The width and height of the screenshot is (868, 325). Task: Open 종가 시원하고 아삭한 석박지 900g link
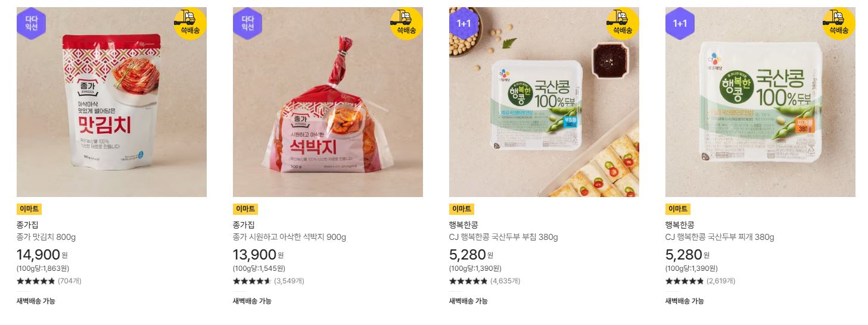point(290,237)
